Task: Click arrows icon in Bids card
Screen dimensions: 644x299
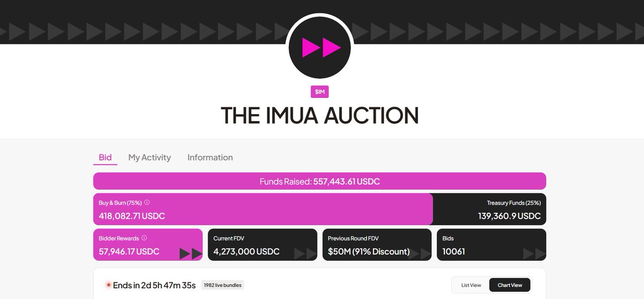Action: pos(534,253)
